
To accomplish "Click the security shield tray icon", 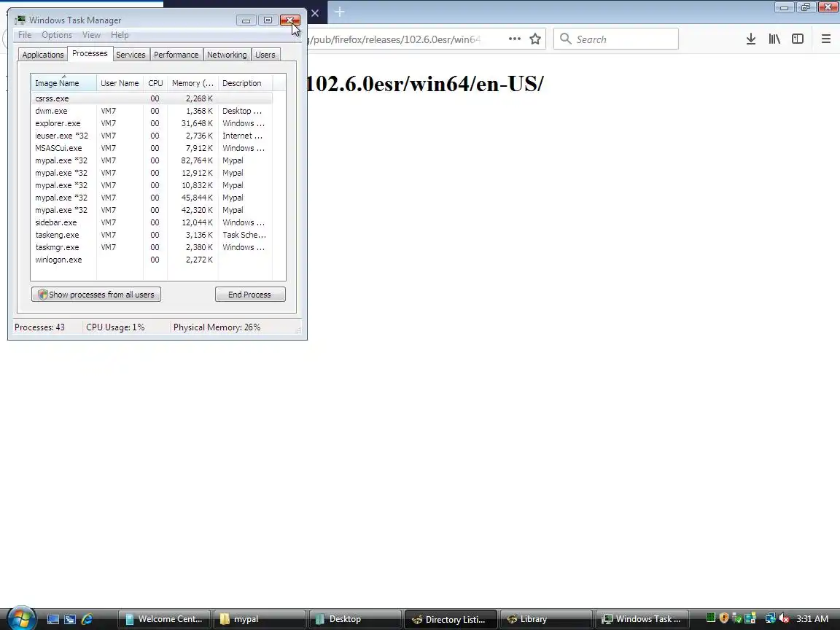I will 724,619.
